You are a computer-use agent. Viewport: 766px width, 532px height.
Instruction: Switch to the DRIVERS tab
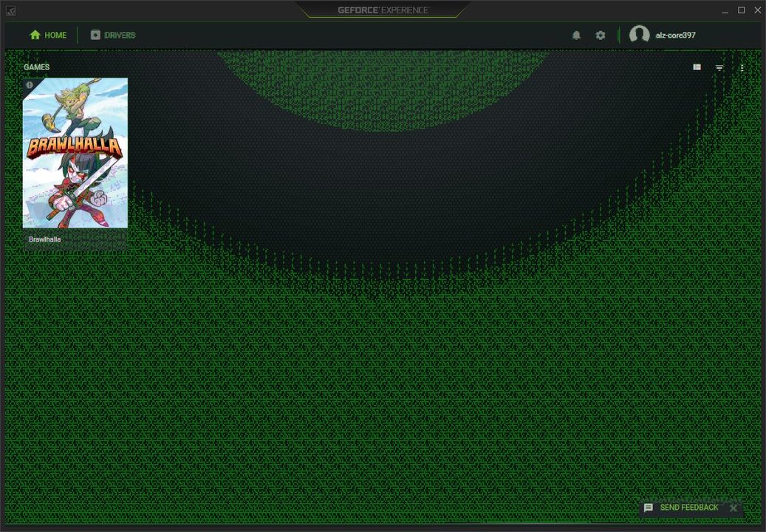pos(113,35)
